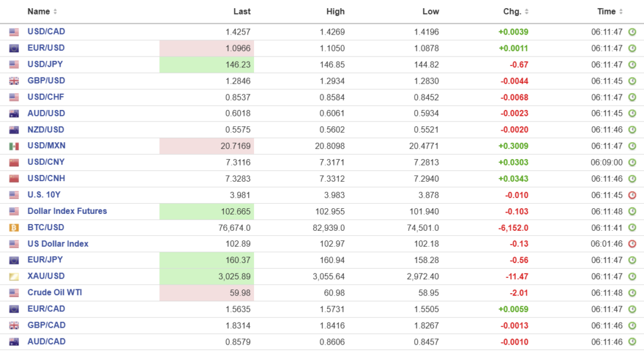Click the red clock icon in U.S. 10Y row
The image size is (644, 351).
coord(632,195)
